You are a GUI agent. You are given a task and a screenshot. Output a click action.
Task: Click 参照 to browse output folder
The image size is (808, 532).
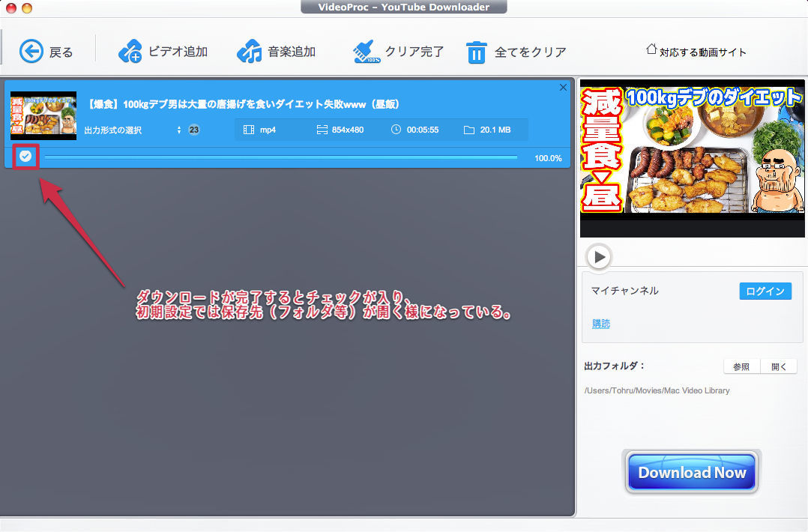(741, 366)
